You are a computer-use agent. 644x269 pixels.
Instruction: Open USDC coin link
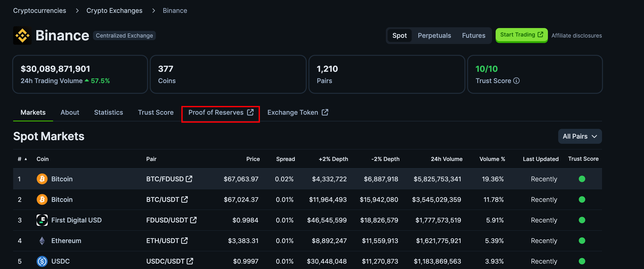point(61,261)
